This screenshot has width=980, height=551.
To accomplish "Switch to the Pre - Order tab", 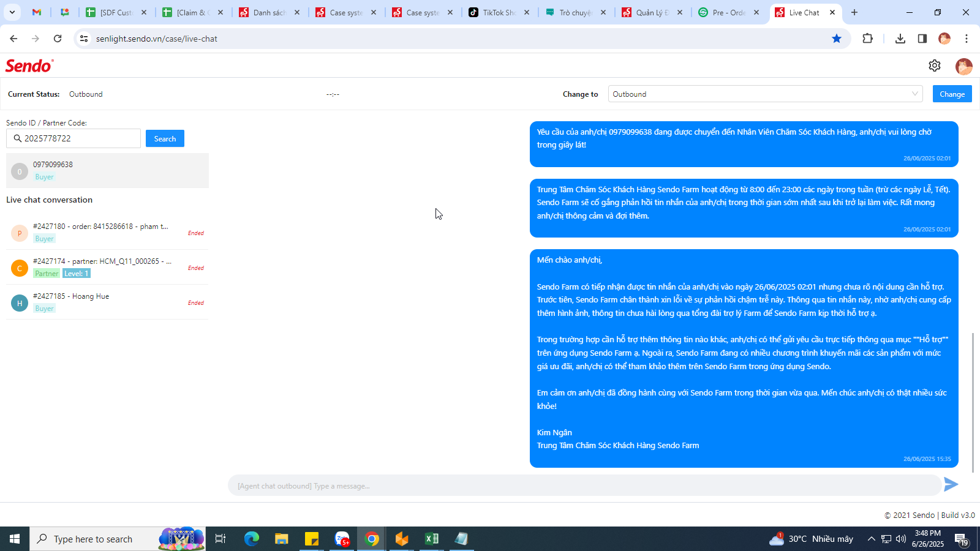I will click(x=728, y=12).
